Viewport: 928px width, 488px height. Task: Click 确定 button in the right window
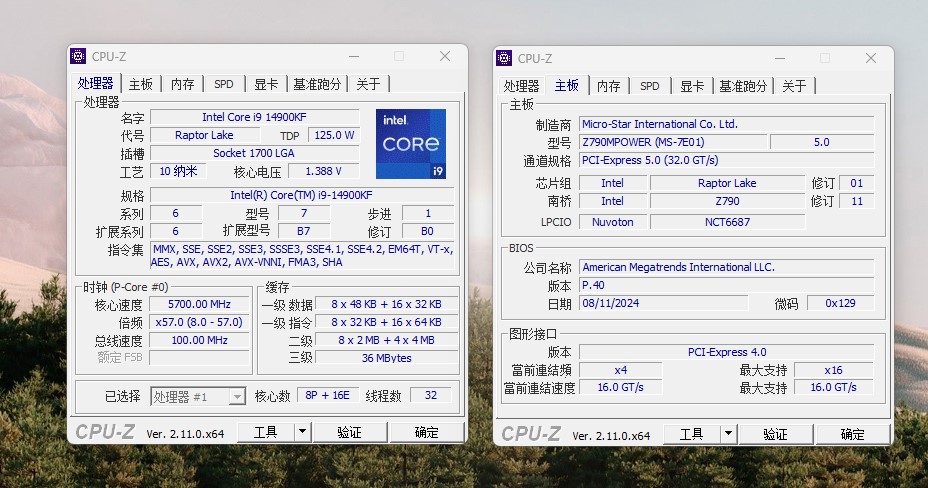(852, 434)
